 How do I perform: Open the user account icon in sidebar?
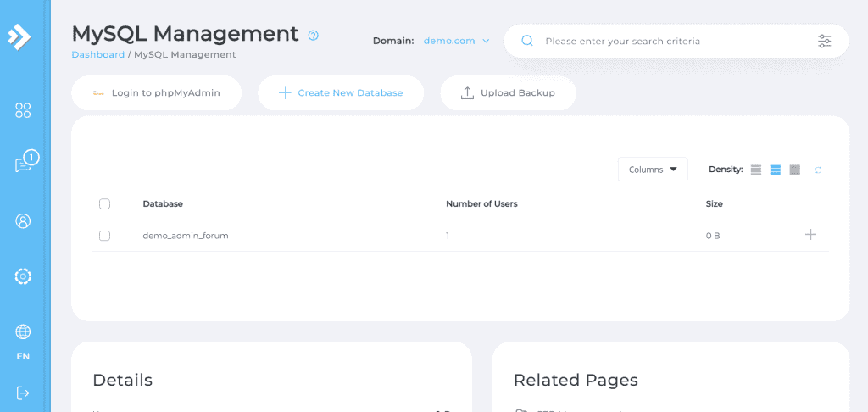pos(23,221)
